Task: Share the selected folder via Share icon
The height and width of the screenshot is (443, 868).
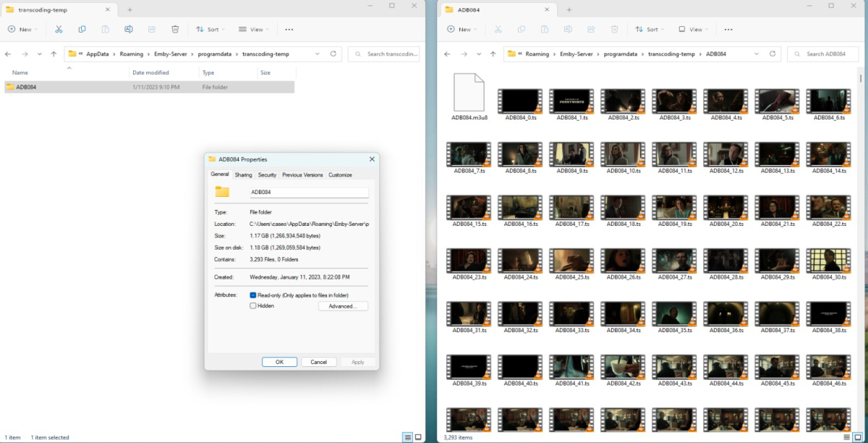Action: click(151, 29)
